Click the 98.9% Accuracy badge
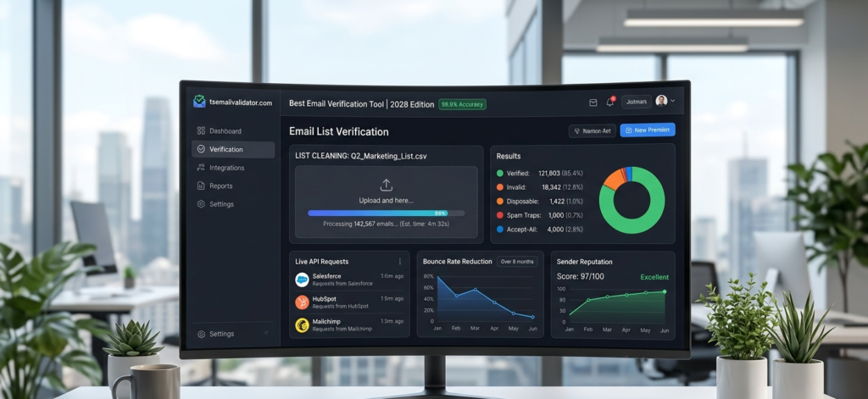This screenshot has width=868, height=399. point(462,104)
